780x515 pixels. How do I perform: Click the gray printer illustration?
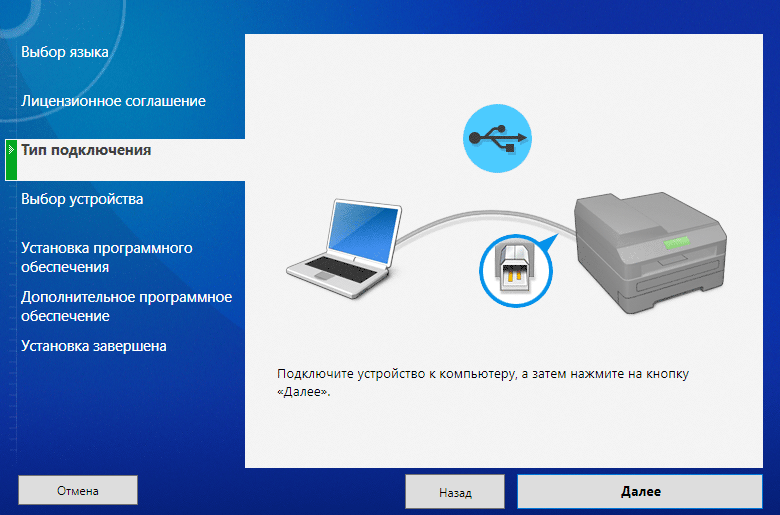coord(650,253)
